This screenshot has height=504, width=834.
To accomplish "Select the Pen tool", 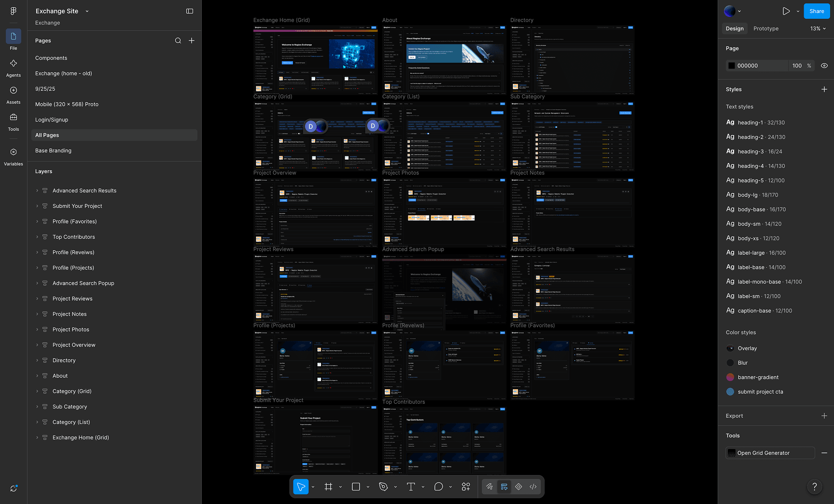I will 384,487.
